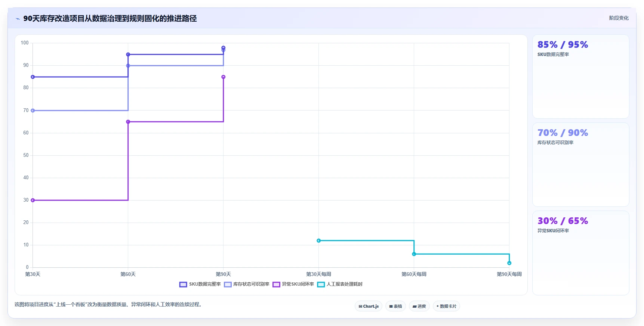Viewport: 644px width, 326px height.
Task: Click the 库存状态可识别率 point at 第60天
Action: (x=128, y=66)
